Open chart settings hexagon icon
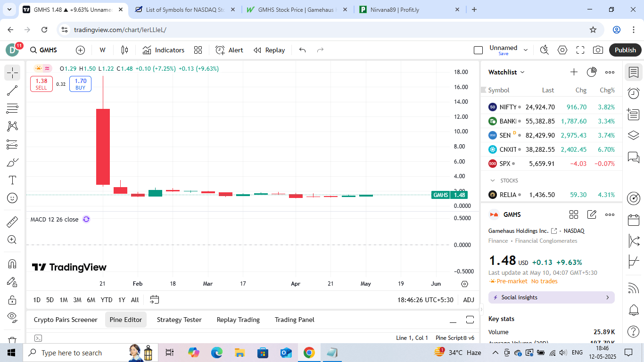 point(562,50)
